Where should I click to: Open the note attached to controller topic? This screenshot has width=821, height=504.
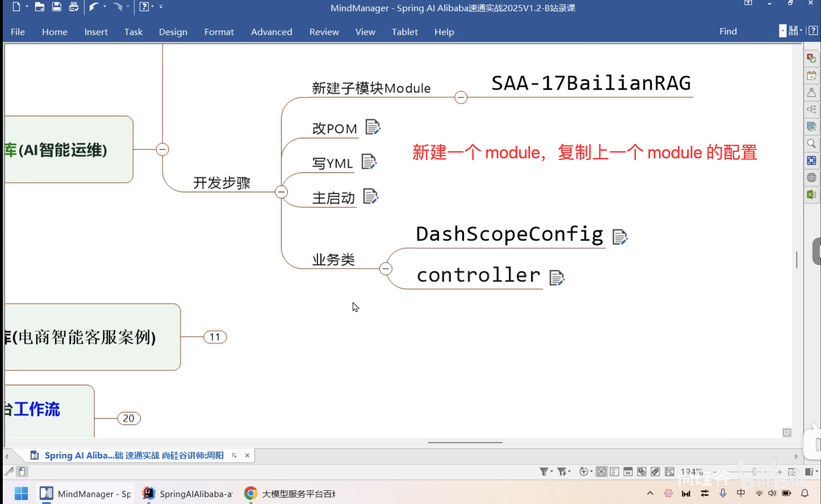pyautogui.click(x=556, y=278)
